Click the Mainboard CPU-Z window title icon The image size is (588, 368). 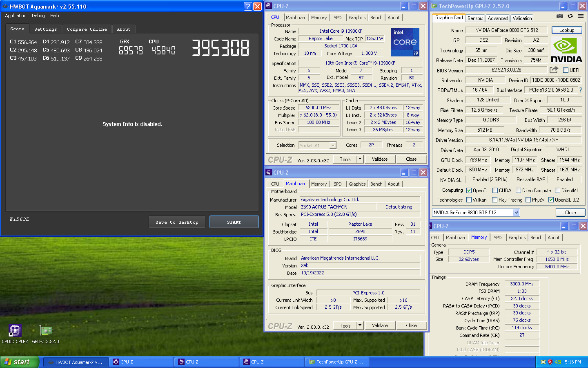click(x=269, y=173)
